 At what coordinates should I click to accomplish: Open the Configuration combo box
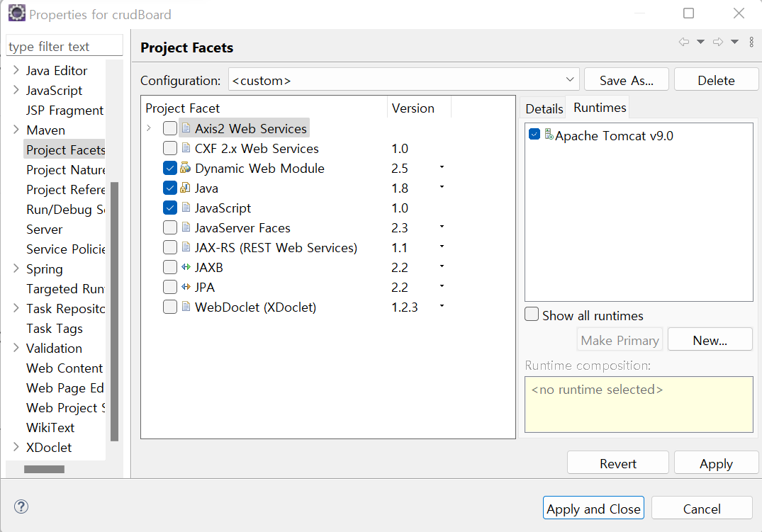[x=404, y=79]
